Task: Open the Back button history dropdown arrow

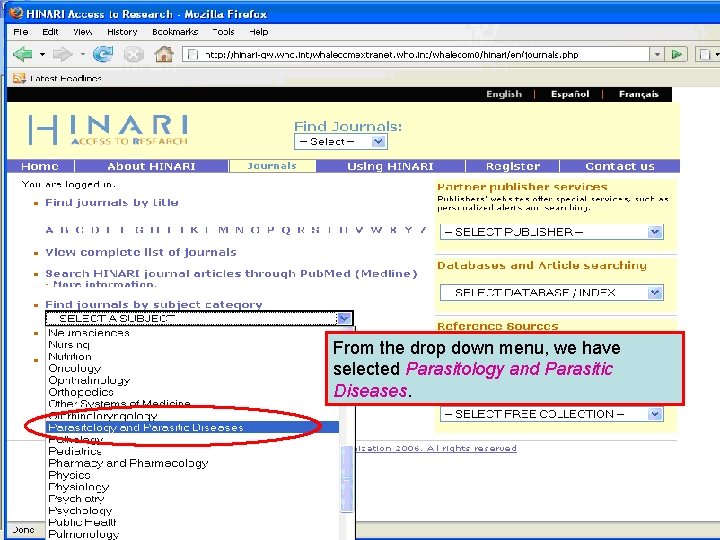Action: click(x=42, y=55)
